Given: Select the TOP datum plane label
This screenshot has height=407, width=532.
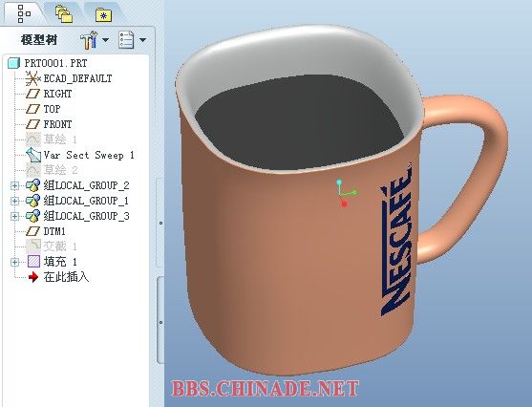Looking at the screenshot, I should pyautogui.click(x=52, y=109).
